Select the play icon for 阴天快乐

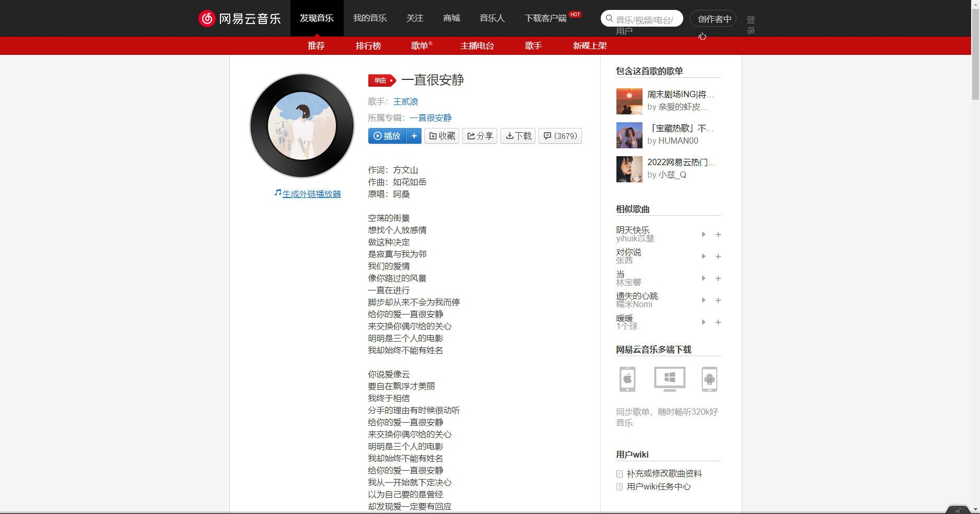pyautogui.click(x=703, y=235)
